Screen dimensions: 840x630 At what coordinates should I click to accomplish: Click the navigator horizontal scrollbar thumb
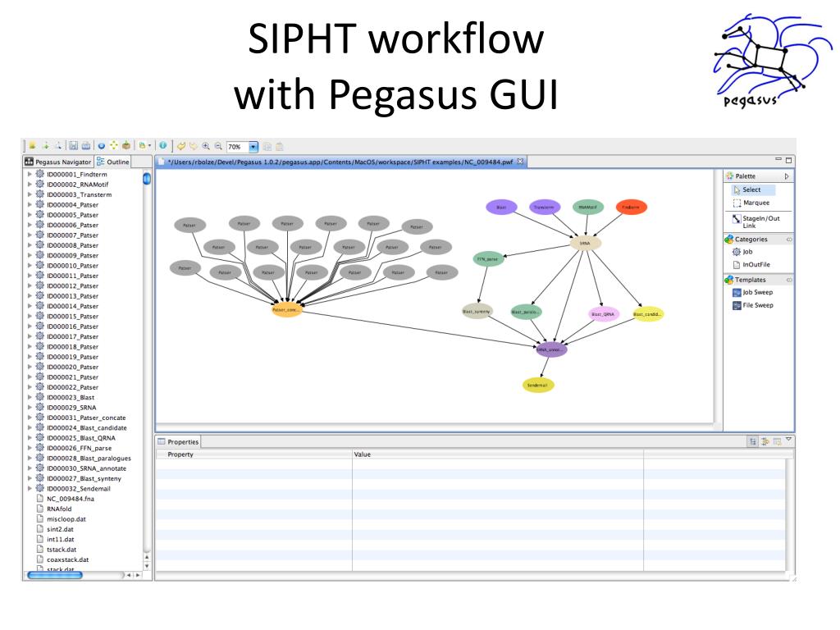(55, 575)
